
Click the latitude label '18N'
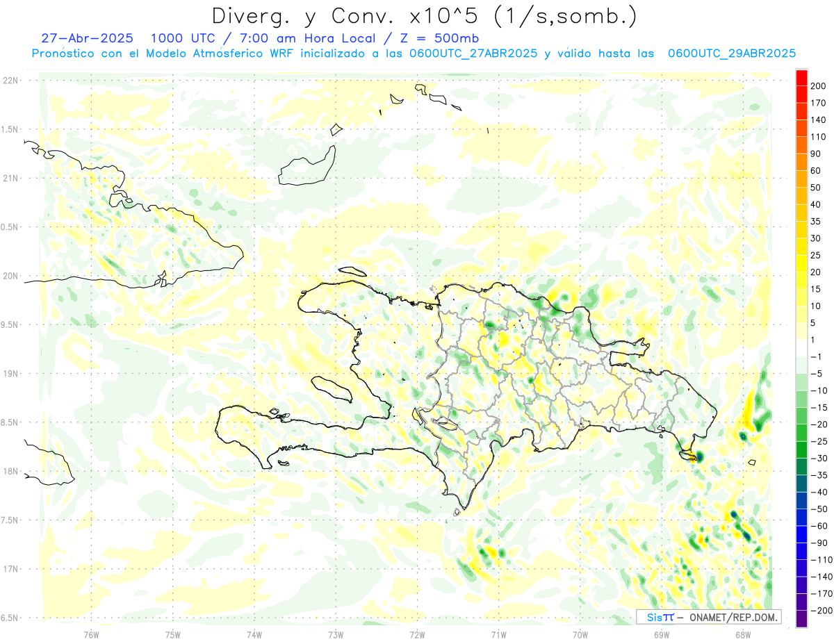point(10,472)
